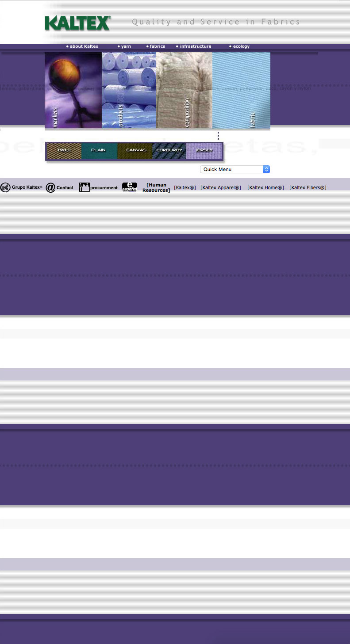Click the markets globe image panel
Viewport: 350px width, 644px height.
coord(73,91)
